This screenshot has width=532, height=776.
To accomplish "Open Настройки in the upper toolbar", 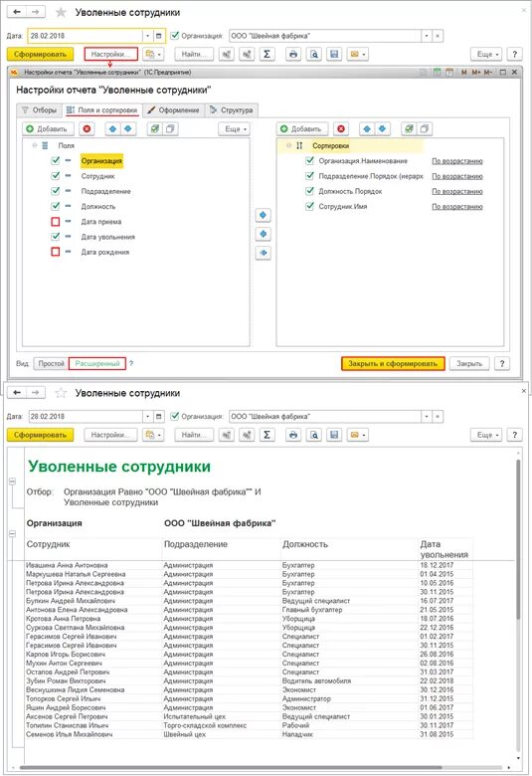I will [x=110, y=55].
